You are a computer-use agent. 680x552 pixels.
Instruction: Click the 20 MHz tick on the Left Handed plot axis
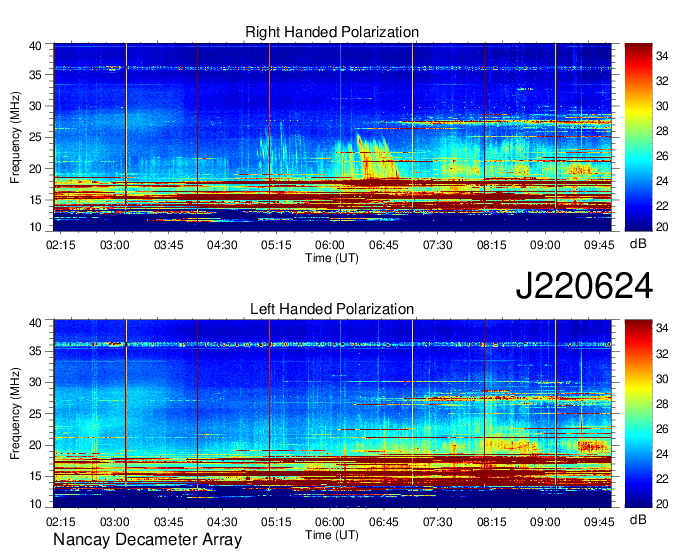click(35, 445)
